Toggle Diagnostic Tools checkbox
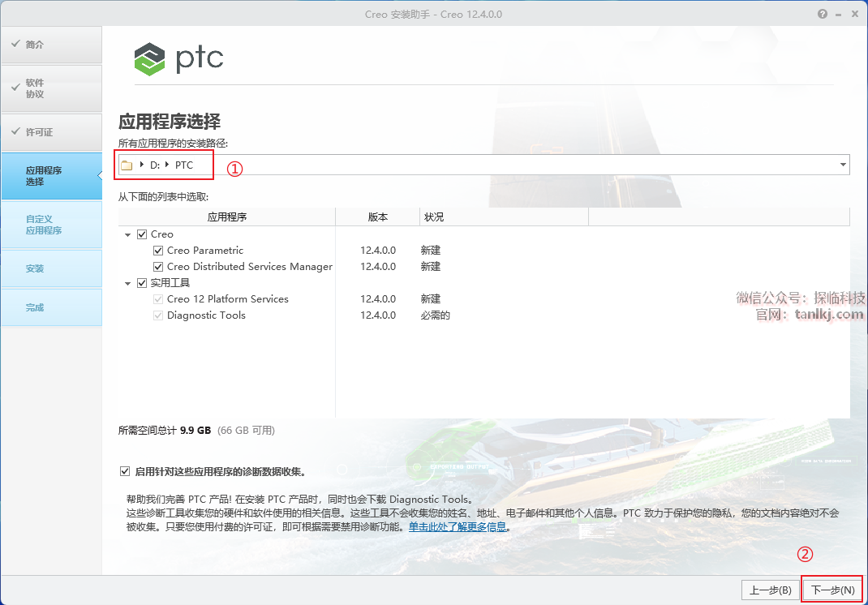The height and width of the screenshot is (605, 868). tap(158, 315)
